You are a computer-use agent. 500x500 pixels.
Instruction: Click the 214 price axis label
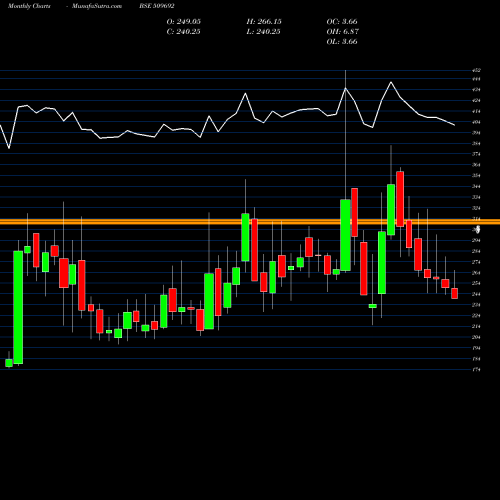pyautogui.click(x=476, y=326)
